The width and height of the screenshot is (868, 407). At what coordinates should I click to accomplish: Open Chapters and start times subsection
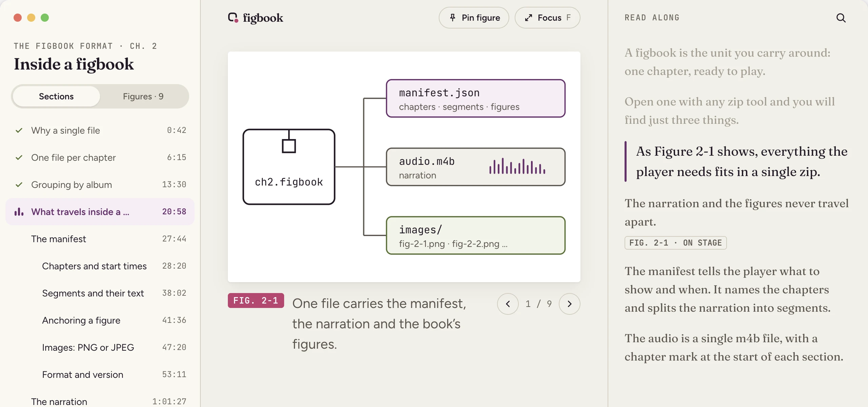pos(100,266)
